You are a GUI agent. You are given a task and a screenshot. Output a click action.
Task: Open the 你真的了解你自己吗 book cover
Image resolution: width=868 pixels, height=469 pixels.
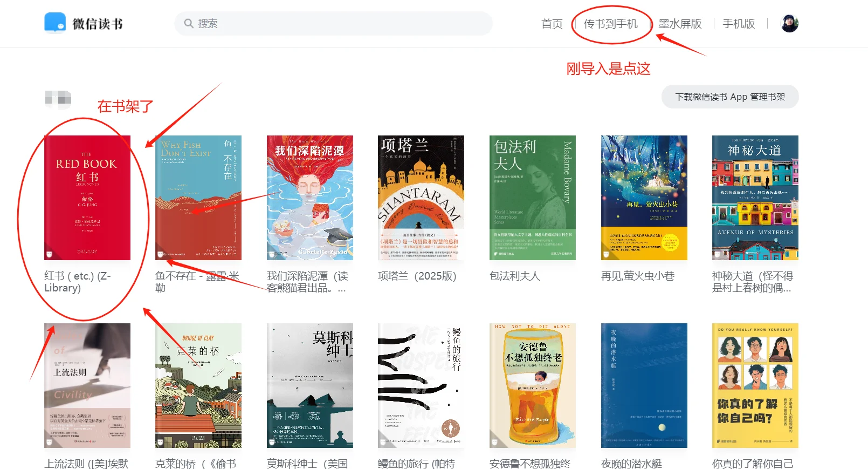click(755, 385)
